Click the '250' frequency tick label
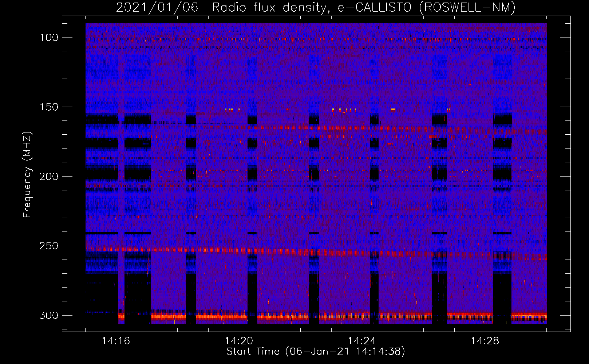589x364 pixels. click(x=48, y=246)
